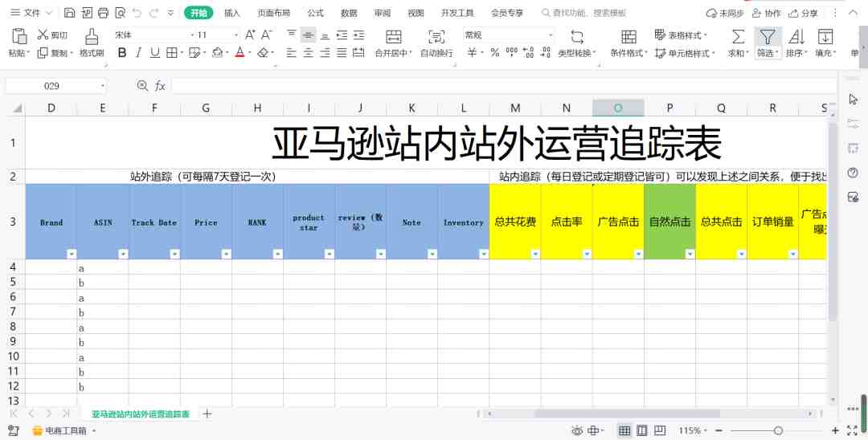Open the conditional formatting (条件格式) tool
The height and width of the screenshot is (440, 868).
(x=628, y=36)
